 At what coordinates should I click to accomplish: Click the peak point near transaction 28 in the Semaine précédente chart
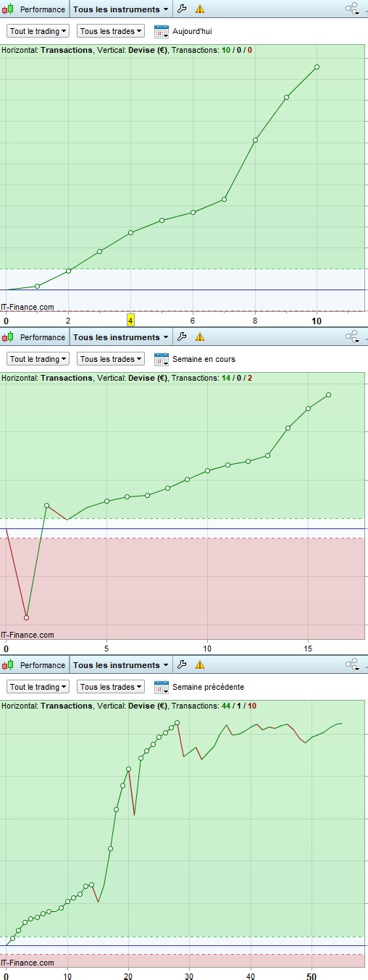click(x=177, y=722)
